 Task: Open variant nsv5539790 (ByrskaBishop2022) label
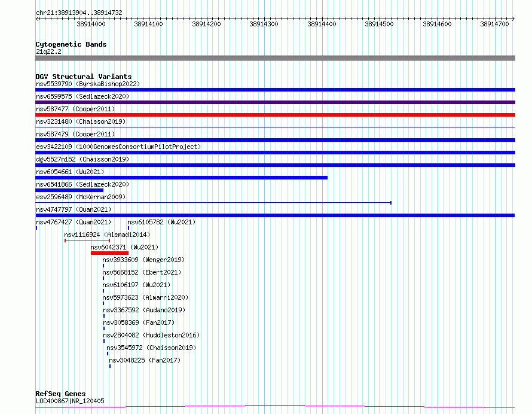(88, 84)
